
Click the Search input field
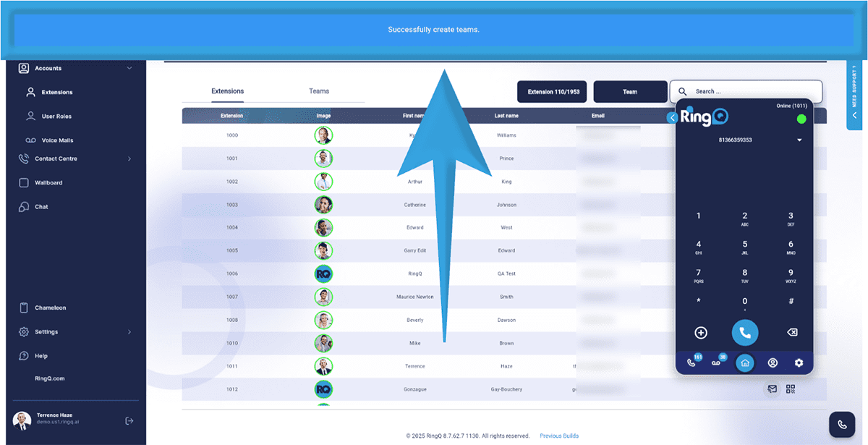tap(752, 92)
